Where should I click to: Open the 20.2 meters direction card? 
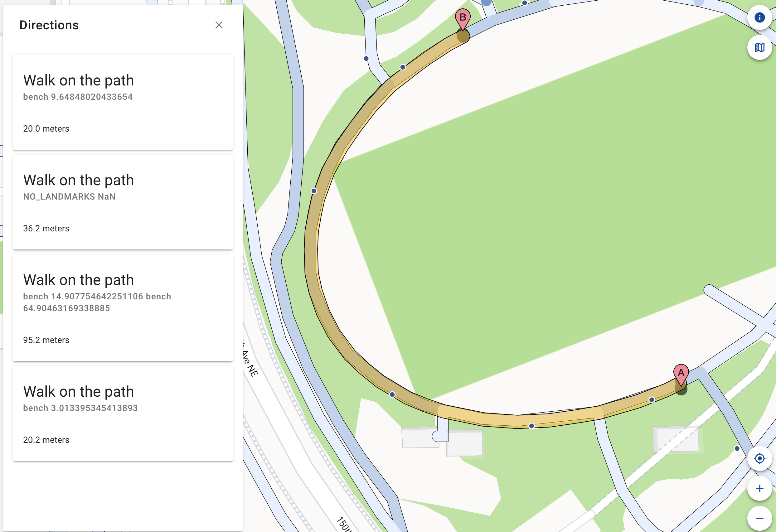pos(123,414)
